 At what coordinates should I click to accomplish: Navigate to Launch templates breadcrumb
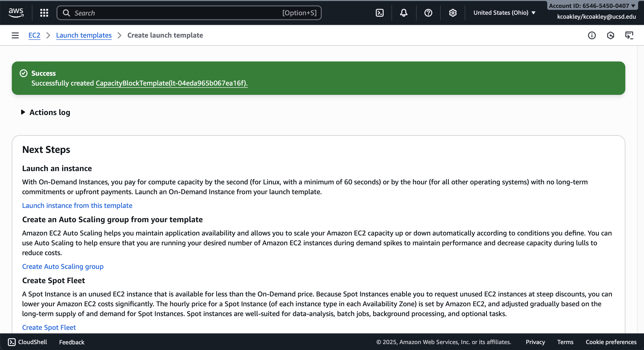84,35
